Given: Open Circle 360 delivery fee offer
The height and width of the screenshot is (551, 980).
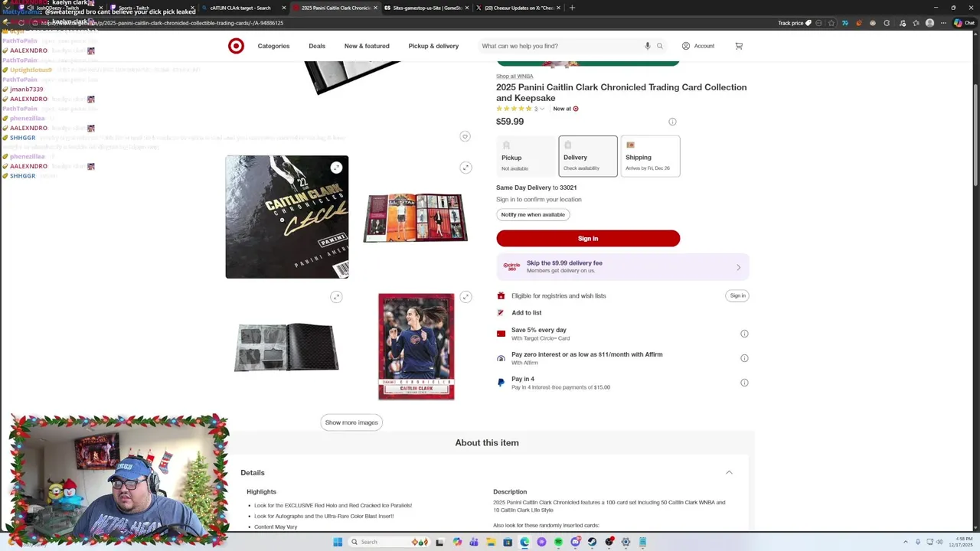Looking at the screenshot, I should pyautogui.click(x=622, y=266).
